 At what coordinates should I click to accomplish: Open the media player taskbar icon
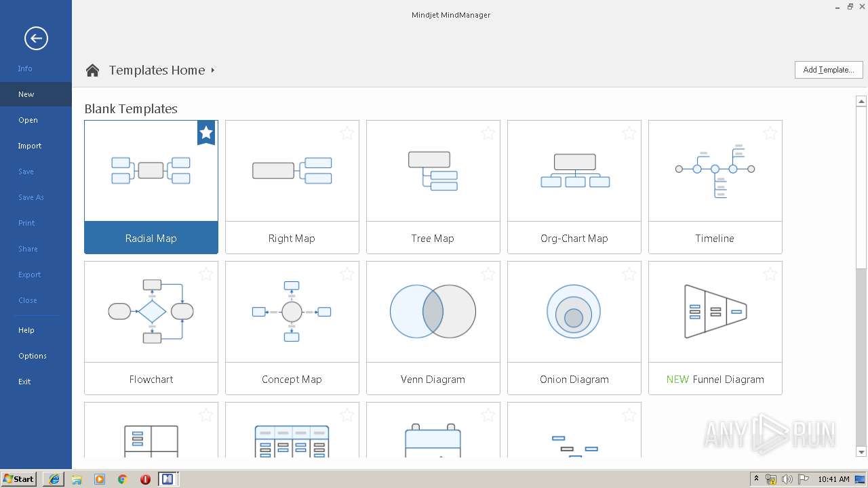pos(100,479)
